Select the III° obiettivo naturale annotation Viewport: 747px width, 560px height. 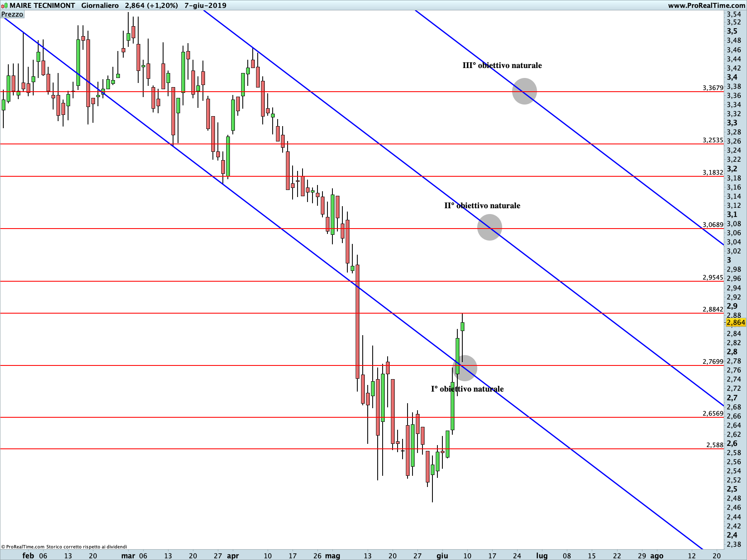pos(502,65)
